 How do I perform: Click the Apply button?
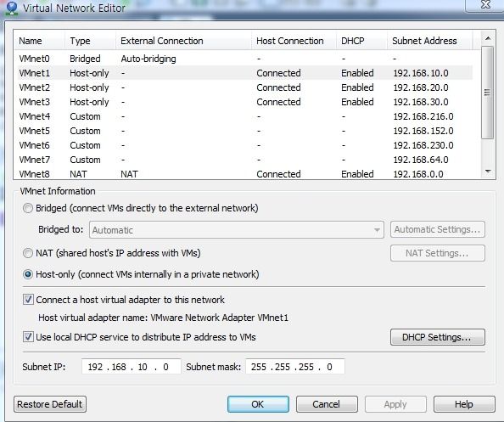395,404
